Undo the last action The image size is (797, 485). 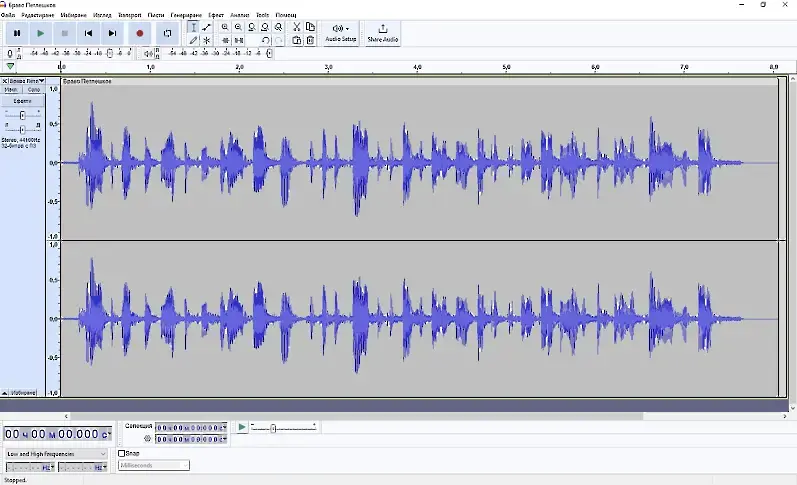coord(265,40)
